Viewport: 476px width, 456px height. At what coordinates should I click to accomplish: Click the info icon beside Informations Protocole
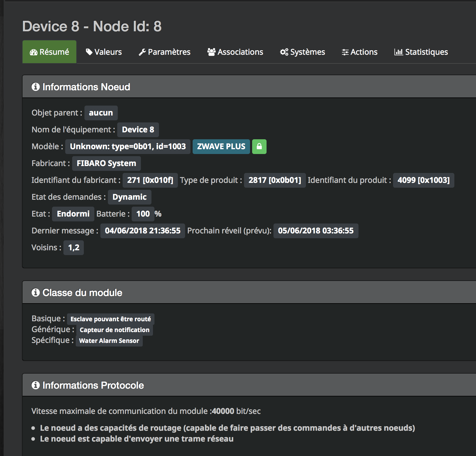point(35,385)
